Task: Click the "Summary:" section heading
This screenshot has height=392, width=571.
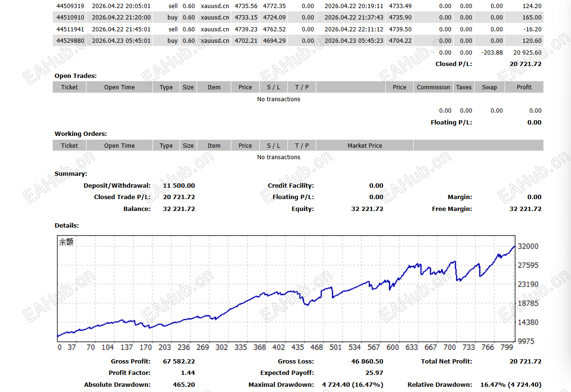Action: click(71, 173)
